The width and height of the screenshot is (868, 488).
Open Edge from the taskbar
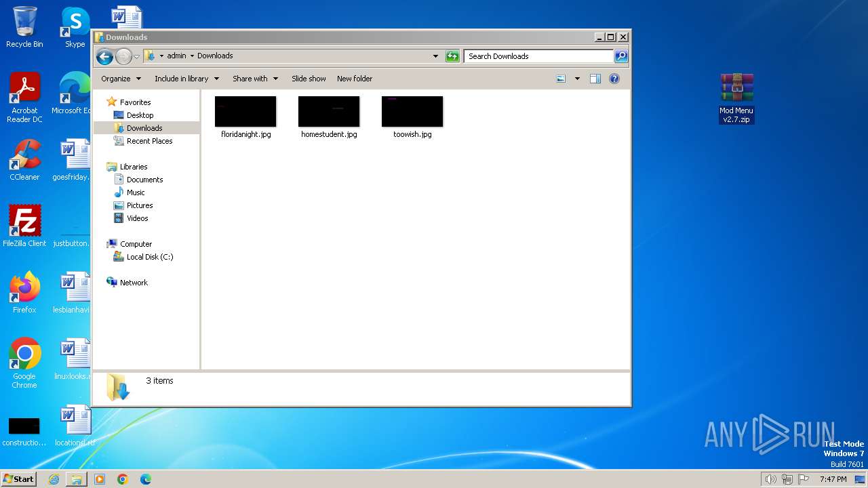[x=146, y=479]
